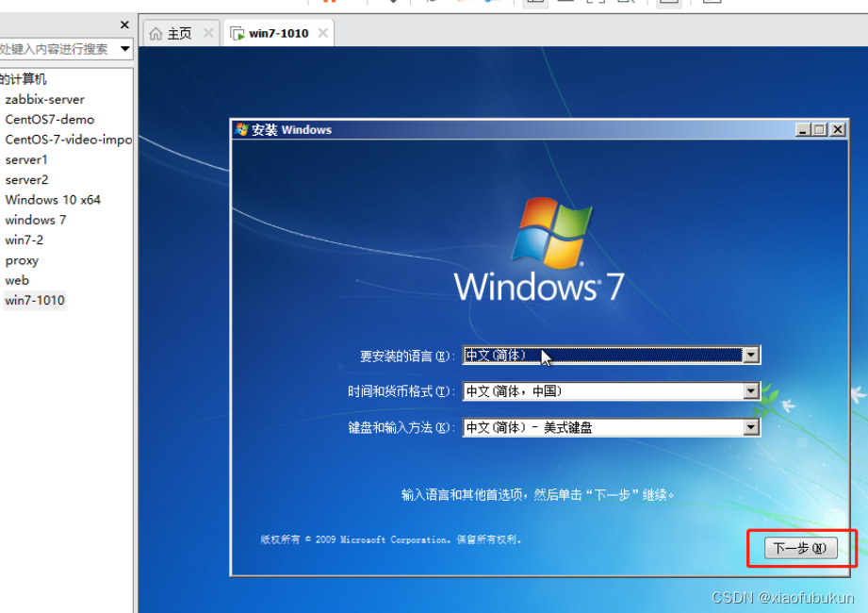The width and height of the screenshot is (868, 613).
Task: Select win7-2 in the library
Action: (25, 240)
